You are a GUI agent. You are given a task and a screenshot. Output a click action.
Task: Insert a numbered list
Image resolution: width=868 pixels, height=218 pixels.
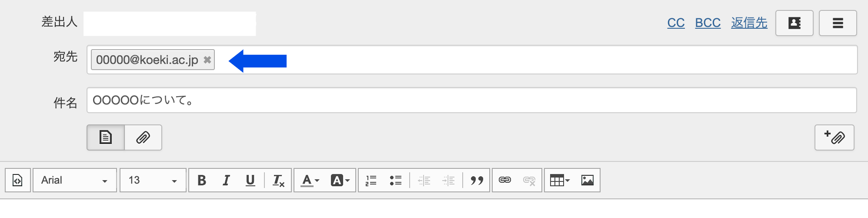tap(371, 180)
